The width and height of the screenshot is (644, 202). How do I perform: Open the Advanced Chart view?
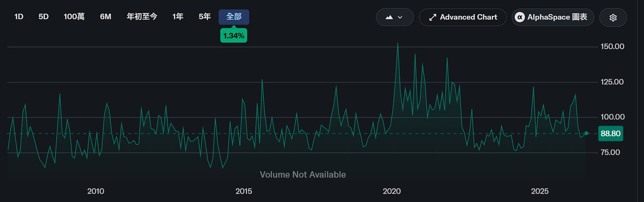463,17
